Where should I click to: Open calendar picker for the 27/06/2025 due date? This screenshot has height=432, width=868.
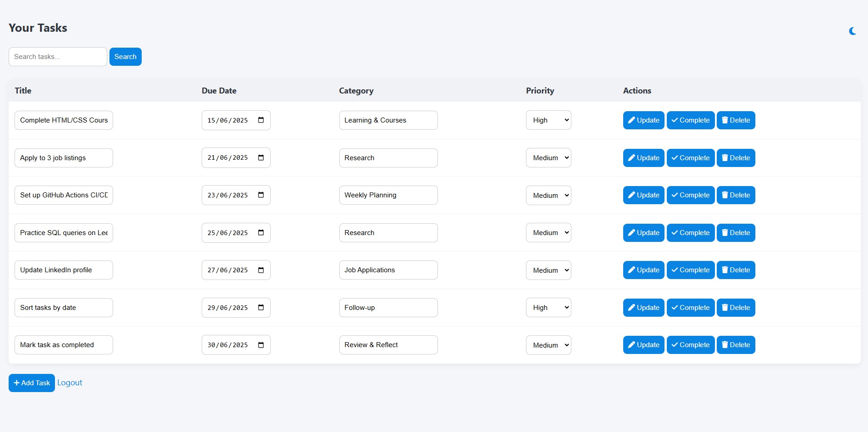(x=261, y=270)
